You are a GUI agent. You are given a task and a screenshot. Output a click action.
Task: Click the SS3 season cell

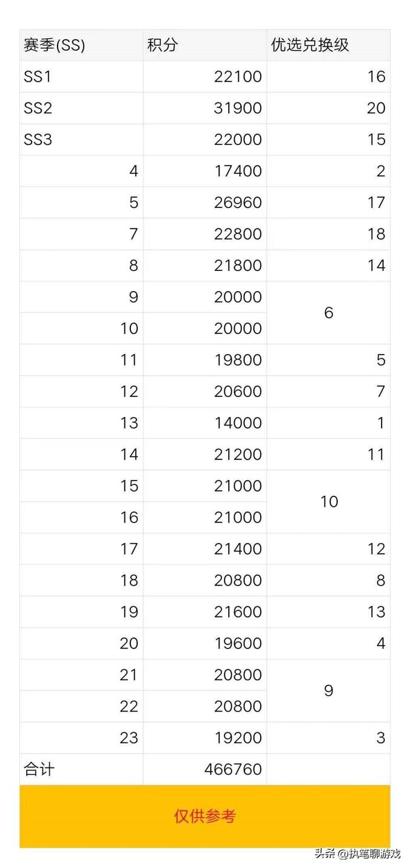coord(38,139)
